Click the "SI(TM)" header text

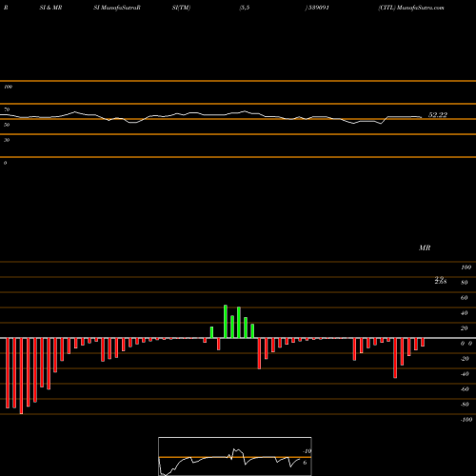(181, 8)
